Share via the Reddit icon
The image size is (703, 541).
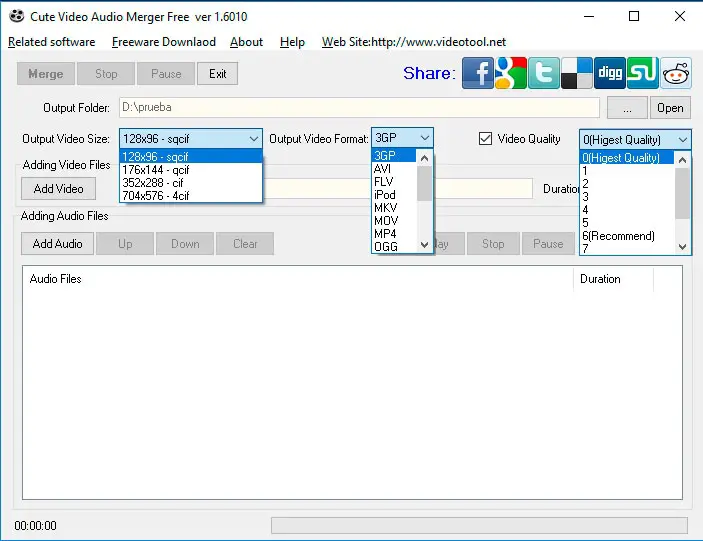pyautogui.click(x=676, y=73)
